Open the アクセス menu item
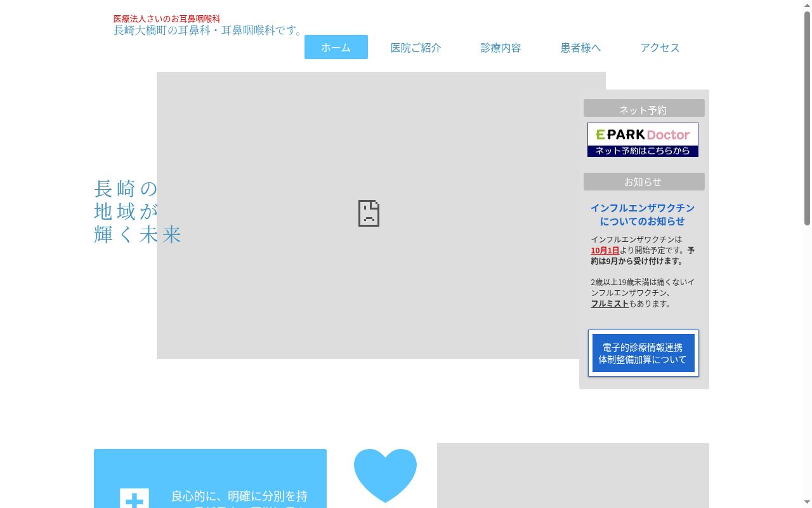The height and width of the screenshot is (508, 812). pos(660,48)
